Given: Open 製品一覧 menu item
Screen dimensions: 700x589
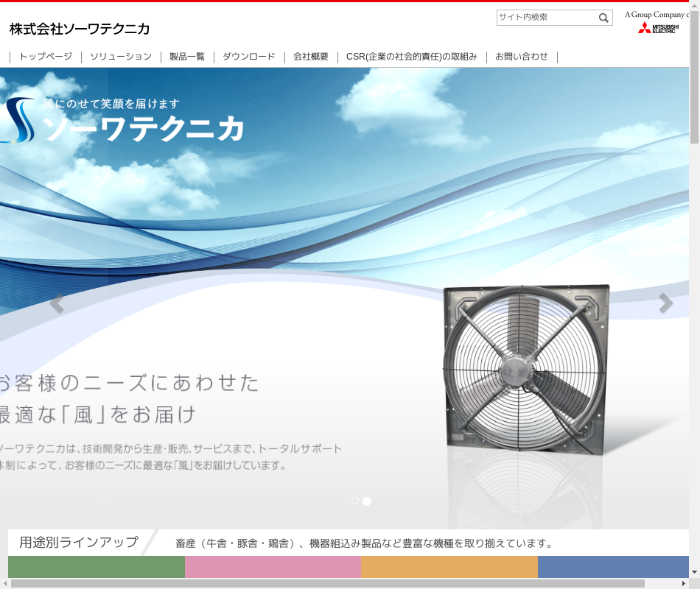Looking at the screenshot, I should pyautogui.click(x=187, y=57).
